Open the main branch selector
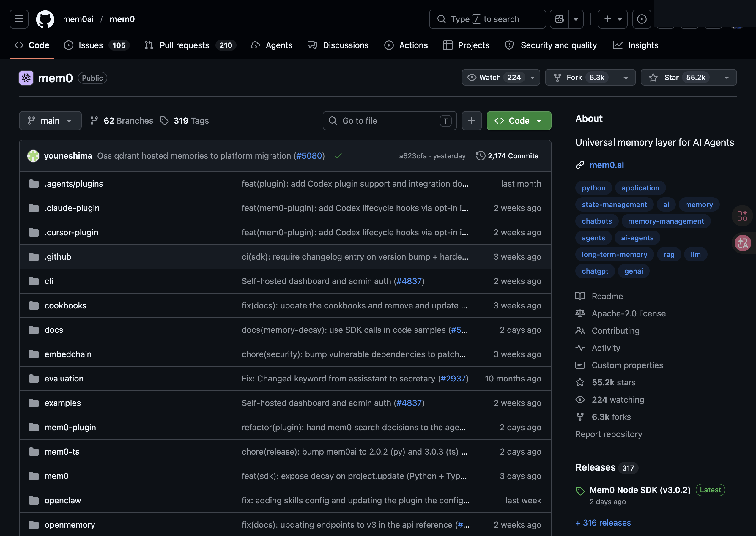 coord(50,120)
